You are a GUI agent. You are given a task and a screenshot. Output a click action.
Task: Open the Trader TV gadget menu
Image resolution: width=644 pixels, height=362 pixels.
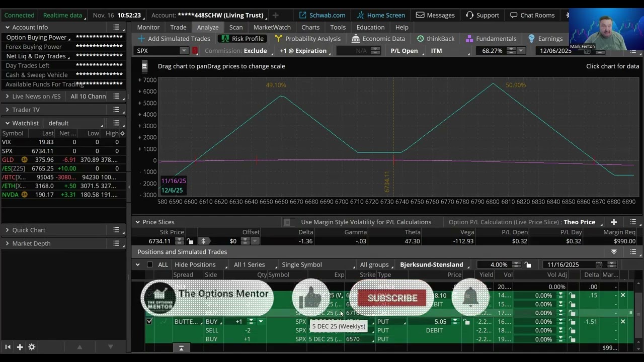[116, 110]
